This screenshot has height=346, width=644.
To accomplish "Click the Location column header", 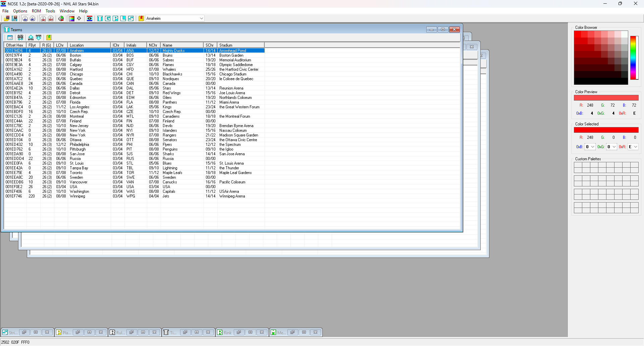I will pos(89,45).
